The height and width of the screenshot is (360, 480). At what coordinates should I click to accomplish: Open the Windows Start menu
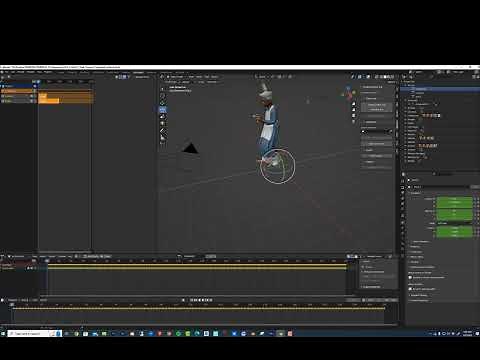[3, 333]
